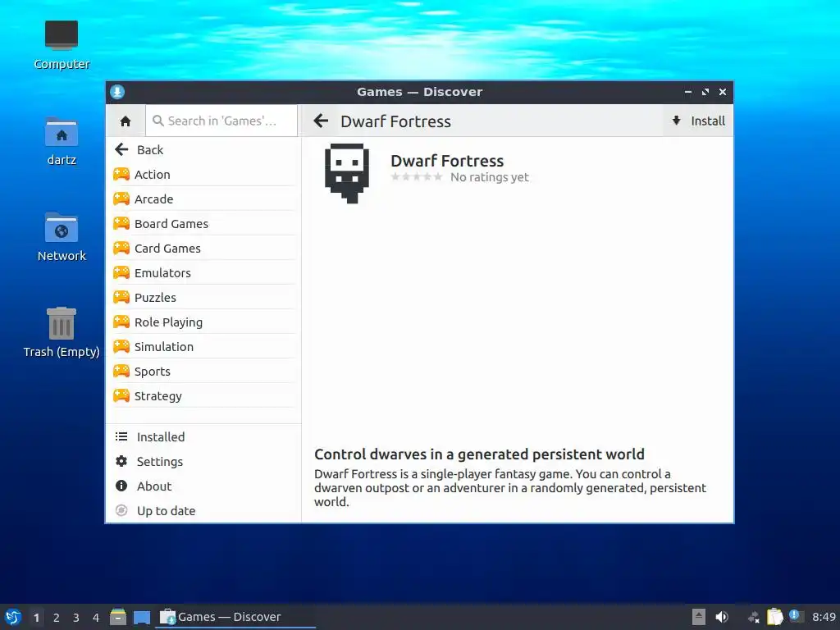View Installed applications list
Image resolution: width=840 pixels, height=630 pixels.
(x=203, y=437)
